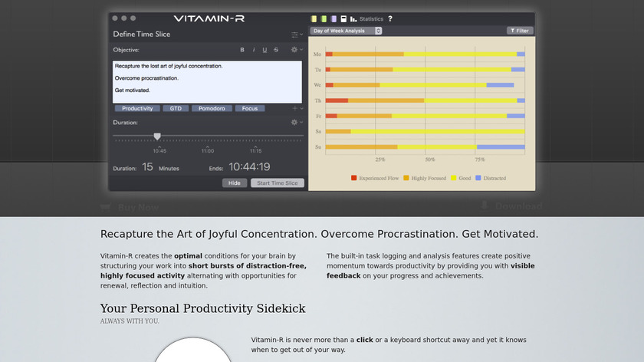Select the GTD tag
644x362 pixels.
click(176, 108)
